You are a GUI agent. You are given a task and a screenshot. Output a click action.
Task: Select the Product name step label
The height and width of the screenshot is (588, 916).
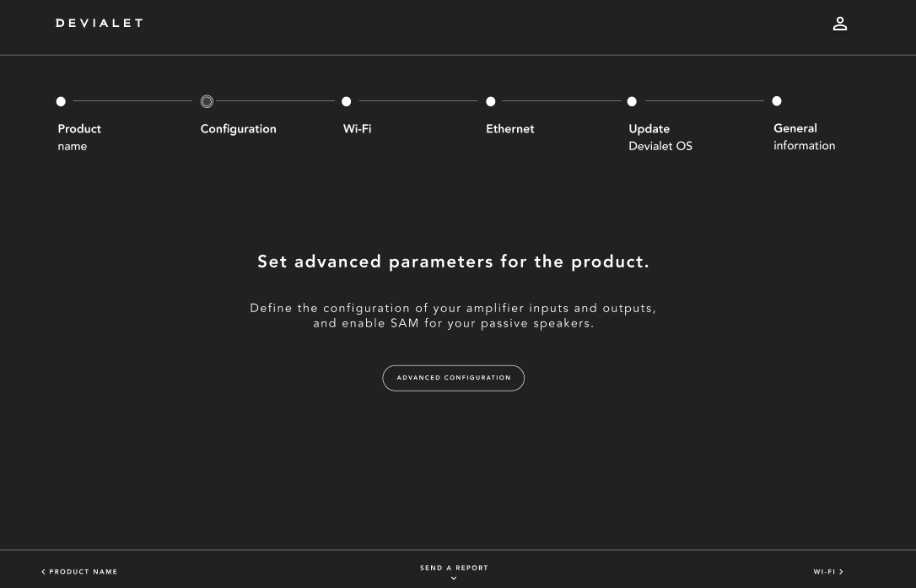tap(79, 138)
